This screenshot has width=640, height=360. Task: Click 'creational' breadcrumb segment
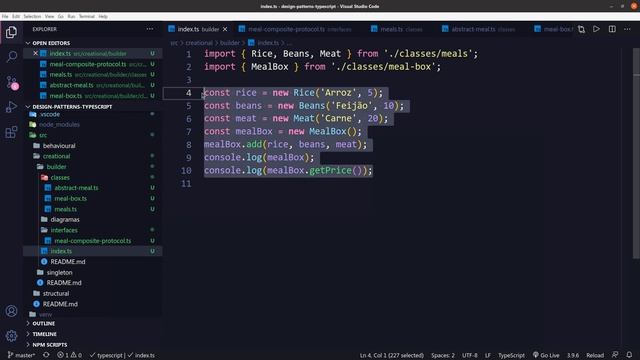pos(199,43)
